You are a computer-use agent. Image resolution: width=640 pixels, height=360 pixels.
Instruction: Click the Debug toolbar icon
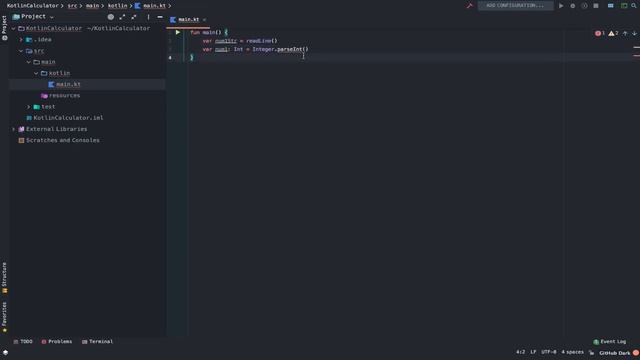[x=573, y=6]
